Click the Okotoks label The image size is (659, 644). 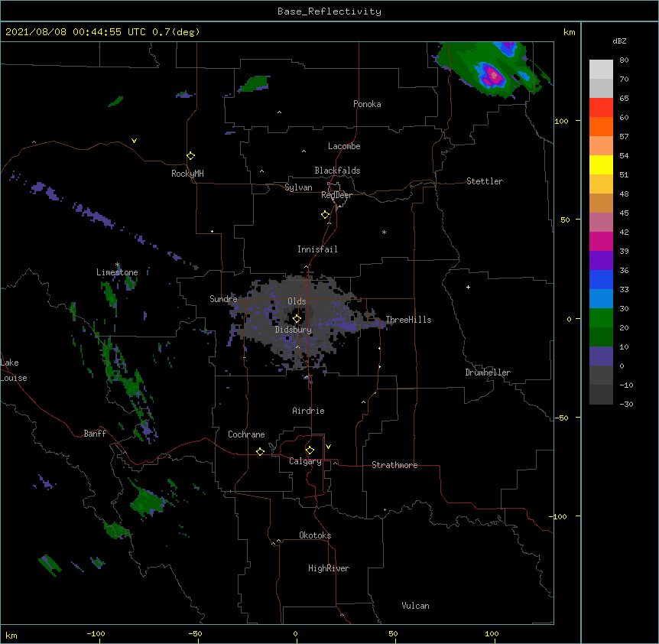[315, 535]
